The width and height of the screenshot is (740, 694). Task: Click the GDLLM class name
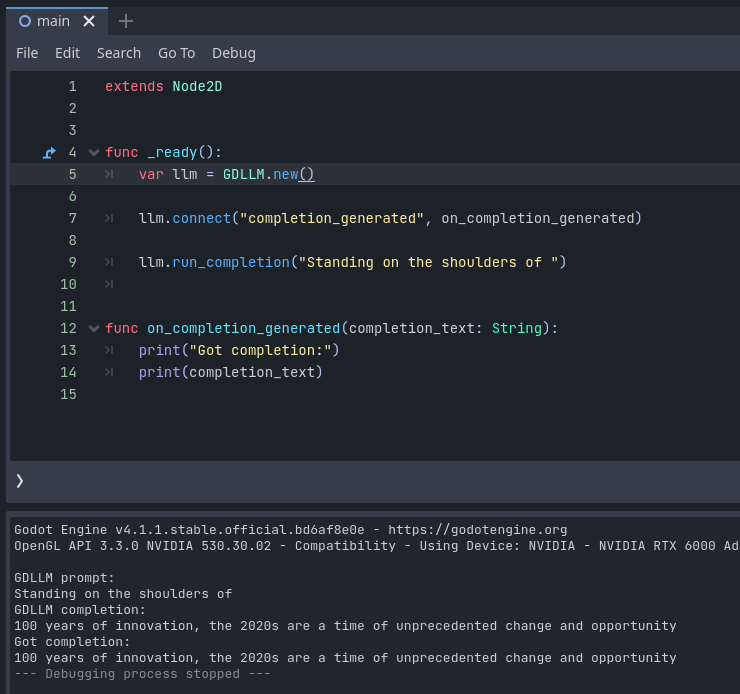tap(244, 175)
